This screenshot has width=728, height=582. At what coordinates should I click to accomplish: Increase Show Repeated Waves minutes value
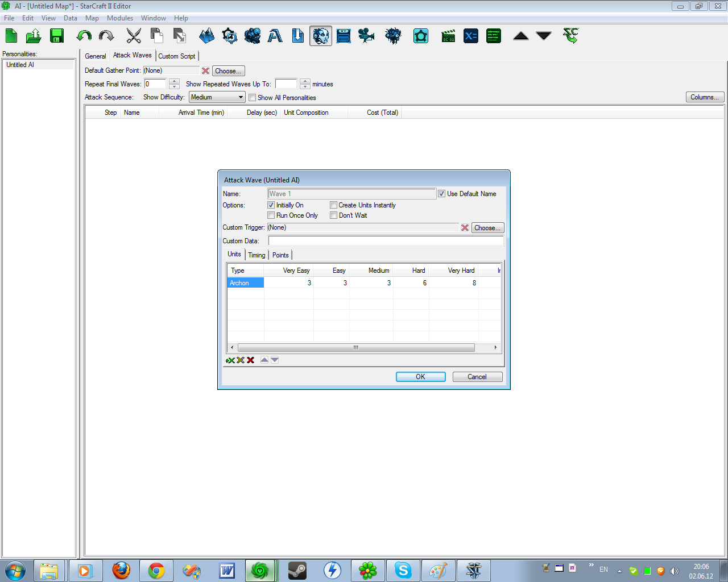click(305, 81)
